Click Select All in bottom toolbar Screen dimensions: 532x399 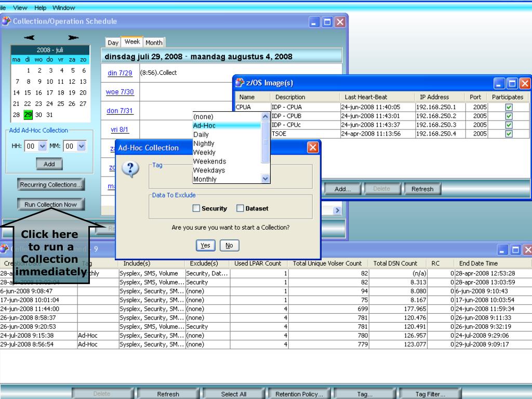pos(233,394)
